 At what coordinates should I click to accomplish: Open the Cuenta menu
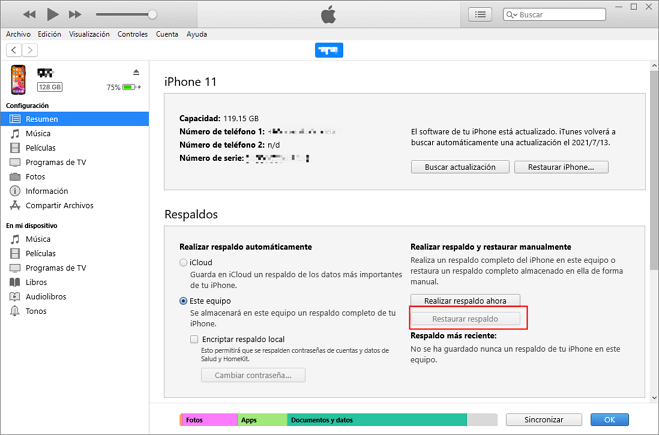point(167,34)
